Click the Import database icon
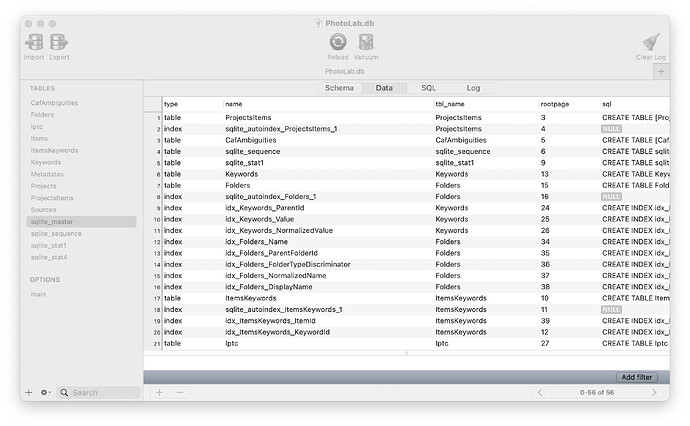This screenshot has width=690, height=426. [34, 42]
